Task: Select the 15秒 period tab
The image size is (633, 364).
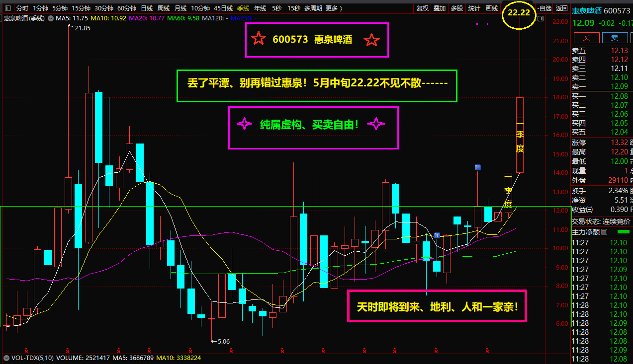Action: [293, 8]
